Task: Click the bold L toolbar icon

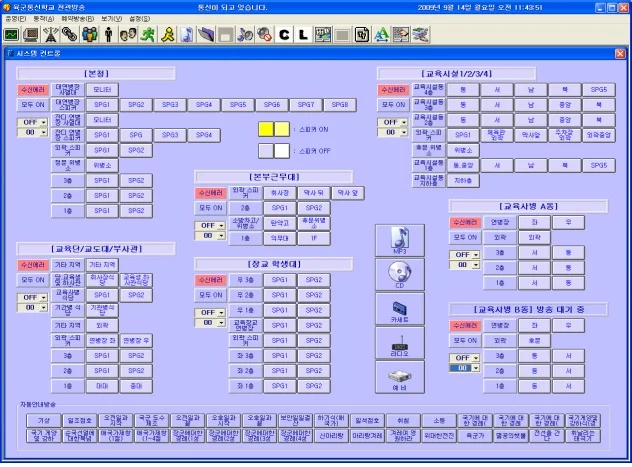Action: click(303, 35)
